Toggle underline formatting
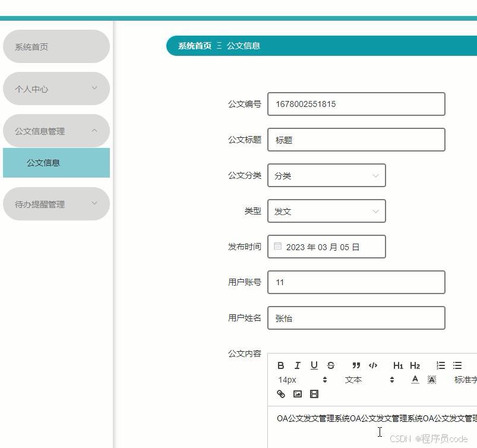This screenshot has height=448, width=477. click(314, 365)
